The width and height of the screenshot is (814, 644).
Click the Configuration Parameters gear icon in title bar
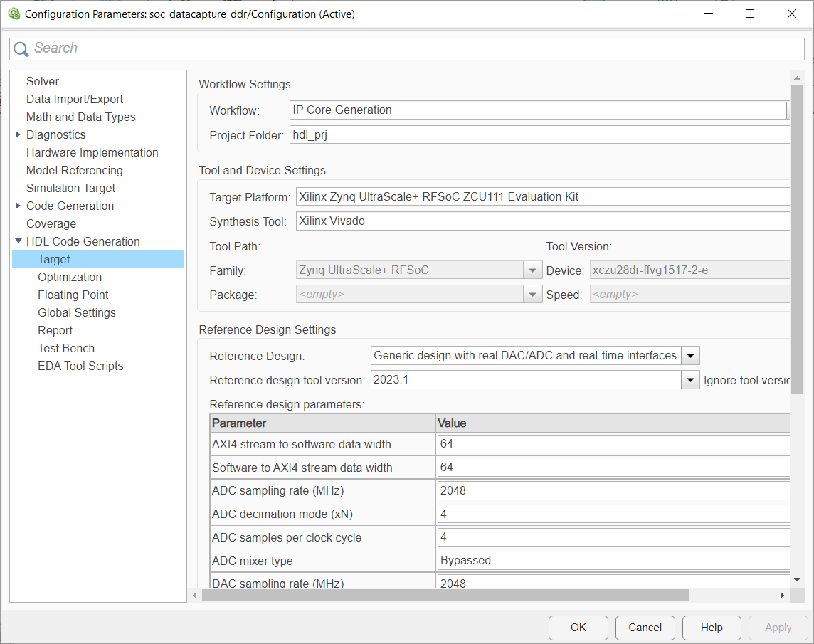(14, 14)
